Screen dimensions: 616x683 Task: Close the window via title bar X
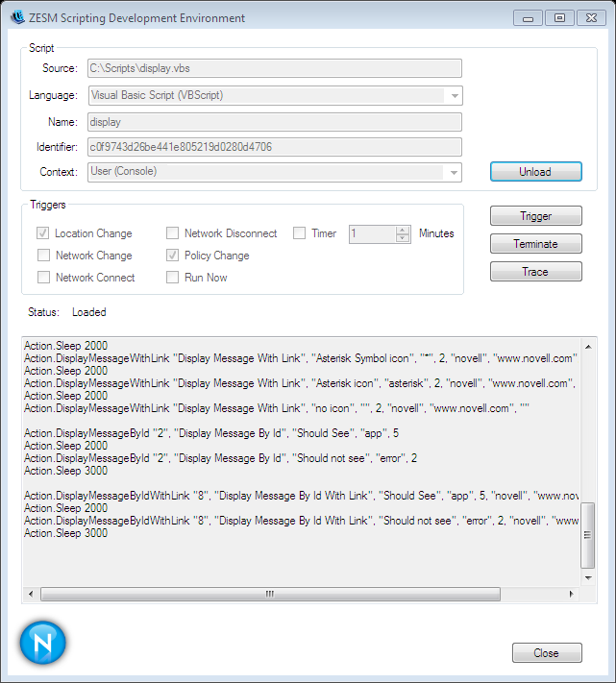[591, 18]
